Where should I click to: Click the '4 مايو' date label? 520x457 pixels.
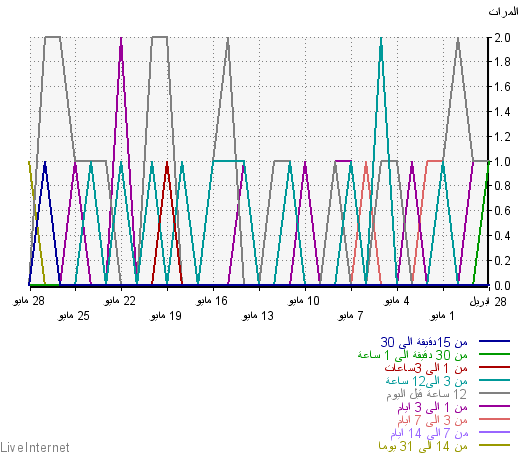(x=397, y=301)
